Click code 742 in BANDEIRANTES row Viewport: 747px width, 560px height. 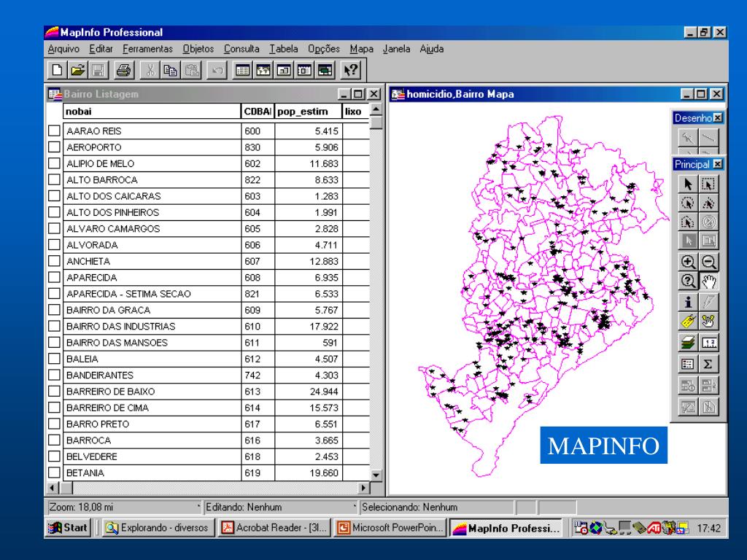point(252,376)
